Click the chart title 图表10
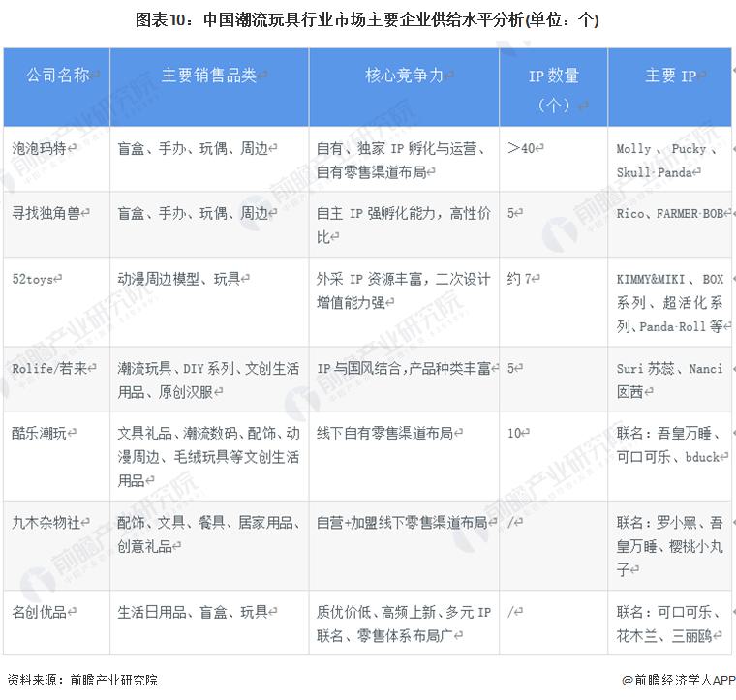 [367, 19]
